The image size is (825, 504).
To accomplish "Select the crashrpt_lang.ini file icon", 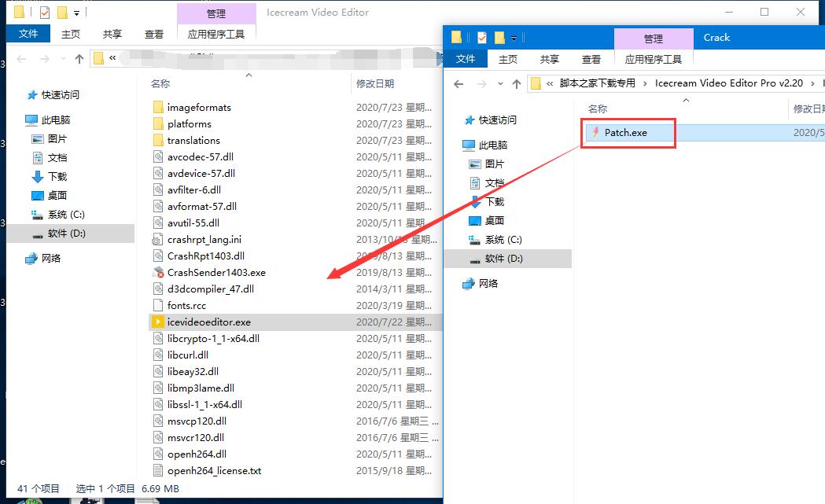I will (157, 239).
